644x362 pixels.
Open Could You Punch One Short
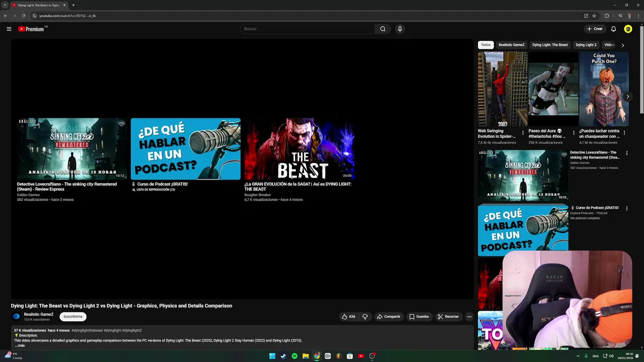coord(604,89)
